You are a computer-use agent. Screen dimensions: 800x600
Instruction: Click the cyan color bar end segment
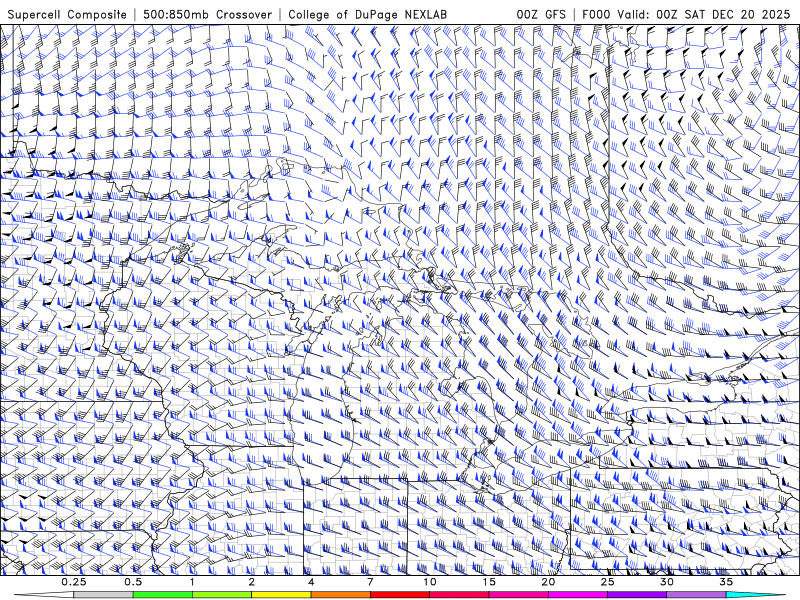point(755,595)
